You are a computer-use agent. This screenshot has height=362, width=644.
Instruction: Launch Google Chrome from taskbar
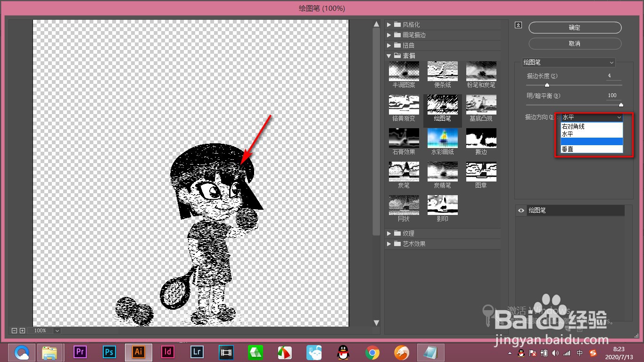(372, 352)
